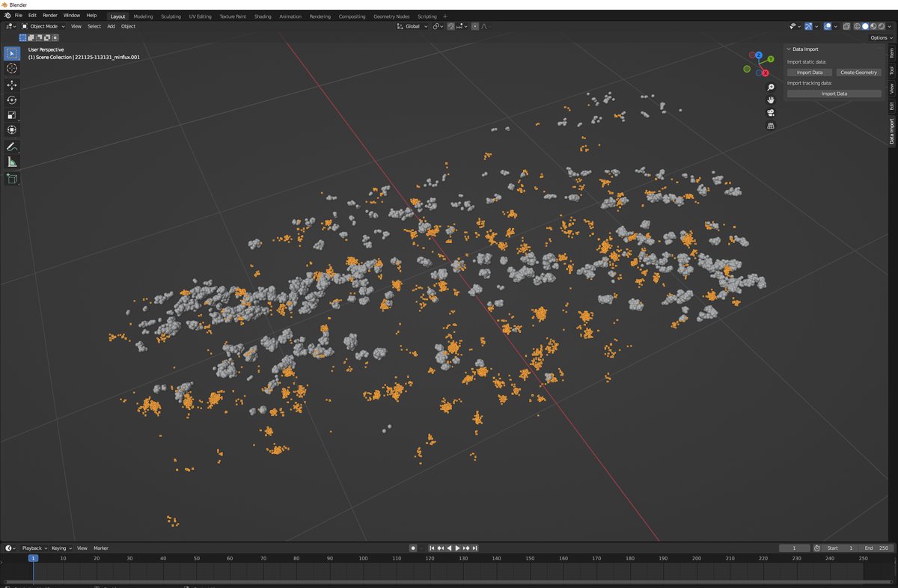This screenshot has height=588, width=898.
Task: Click the Create Geometry button
Action: point(859,73)
